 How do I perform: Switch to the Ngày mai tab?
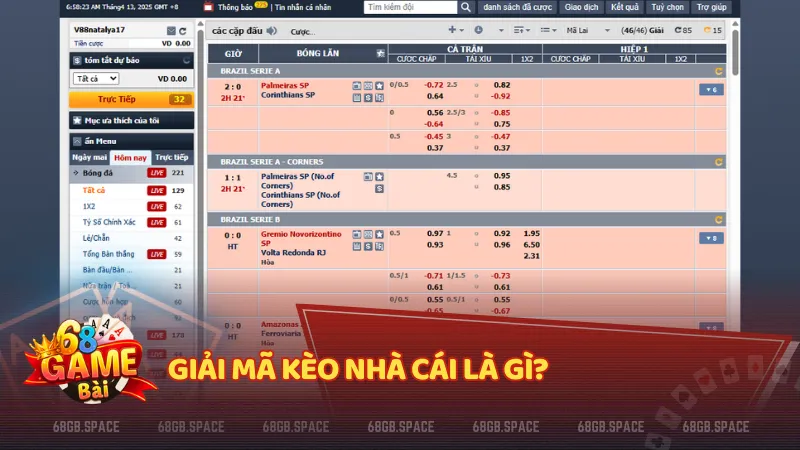click(x=89, y=157)
